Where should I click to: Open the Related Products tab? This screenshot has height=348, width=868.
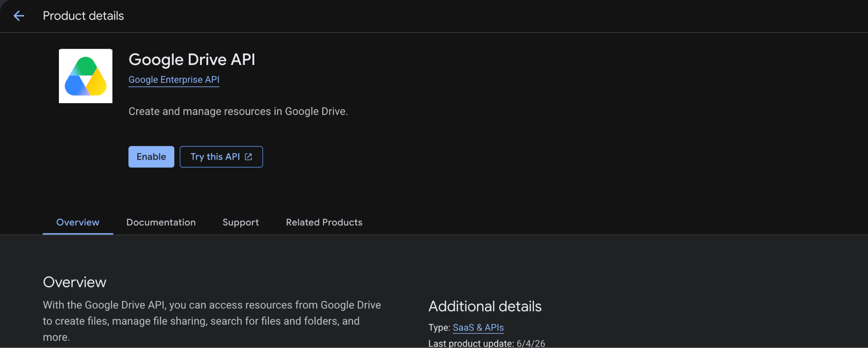click(x=324, y=222)
